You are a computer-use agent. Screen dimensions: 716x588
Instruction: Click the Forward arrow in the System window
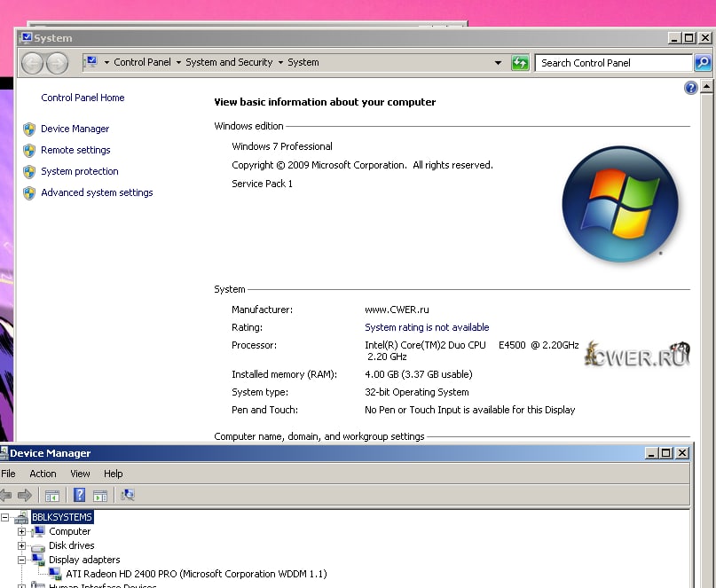click(x=57, y=63)
